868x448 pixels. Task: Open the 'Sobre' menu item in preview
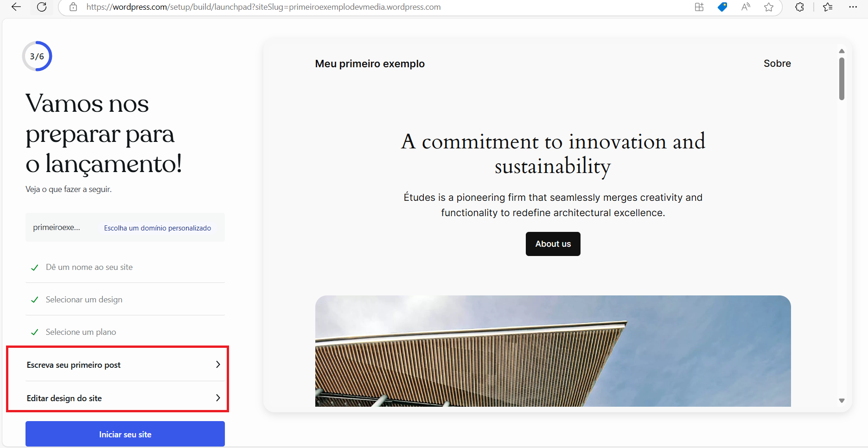point(777,64)
